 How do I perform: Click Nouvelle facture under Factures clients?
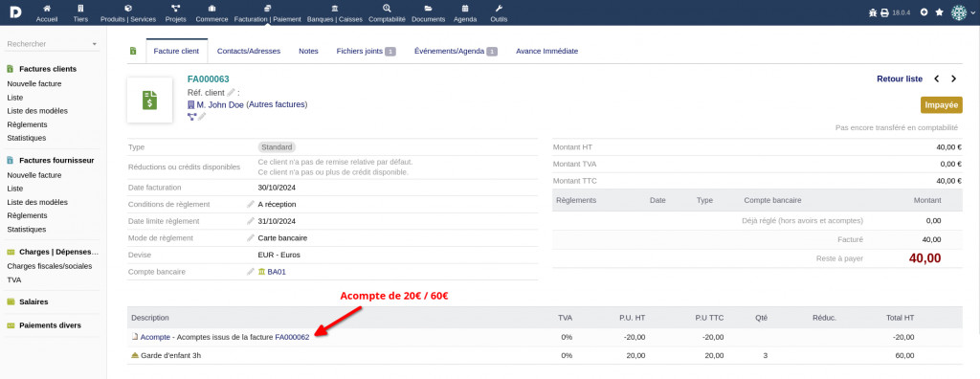(x=34, y=83)
